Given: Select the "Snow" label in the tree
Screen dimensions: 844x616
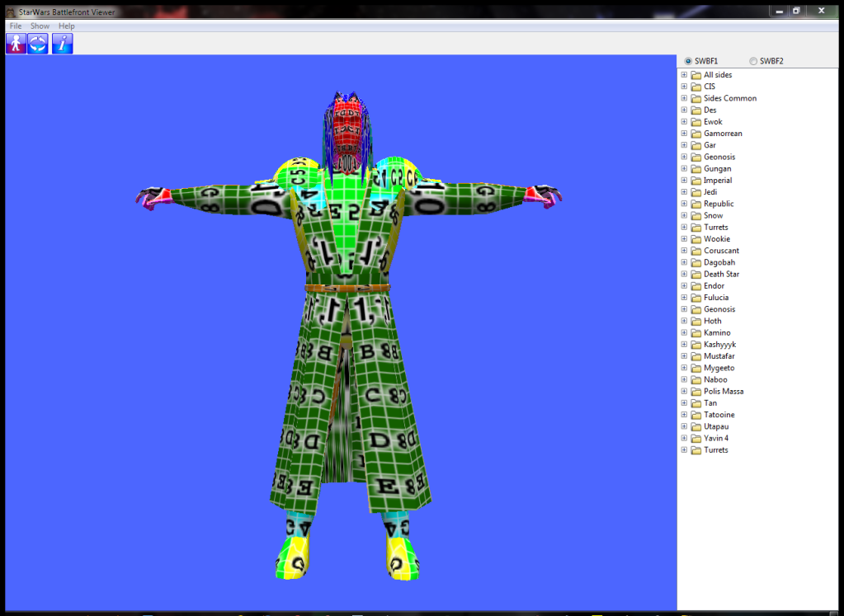Looking at the screenshot, I should coord(713,216).
